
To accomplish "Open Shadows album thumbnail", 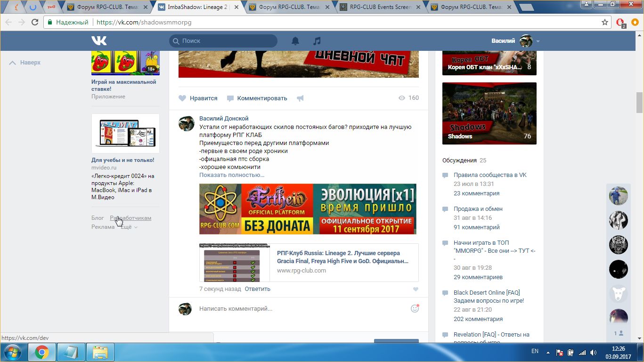I will click(x=489, y=113).
